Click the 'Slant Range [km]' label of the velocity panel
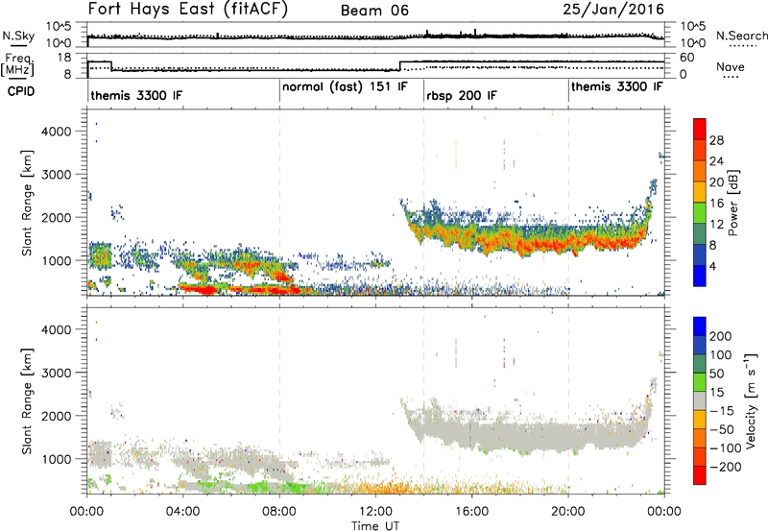768x532 pixels. [27, 401]
